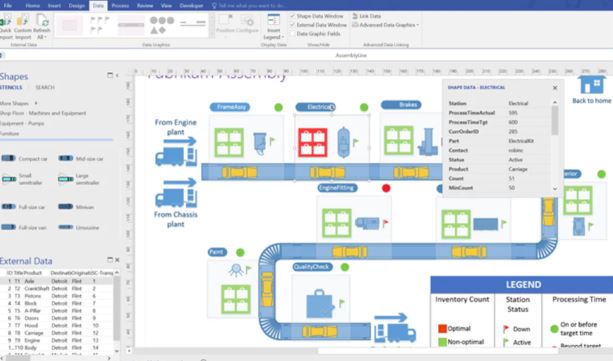This screenshot has height=361, width=613.
Task: Switch to the Review ribbon tab
Action: (145, 5)
